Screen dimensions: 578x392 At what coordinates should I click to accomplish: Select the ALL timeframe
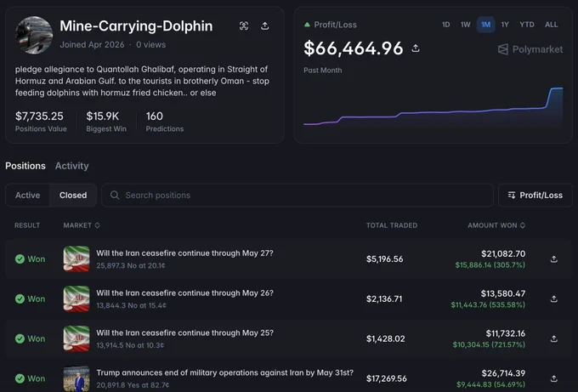click(551, 25)
